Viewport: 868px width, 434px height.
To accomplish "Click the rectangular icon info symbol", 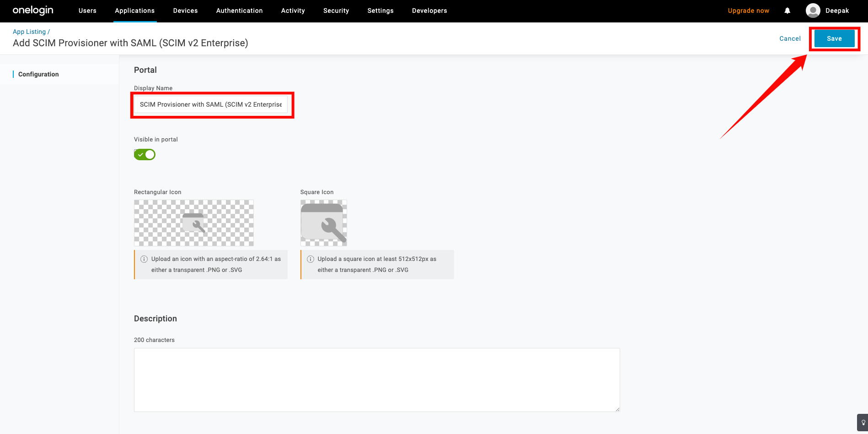I will (144, 259).
